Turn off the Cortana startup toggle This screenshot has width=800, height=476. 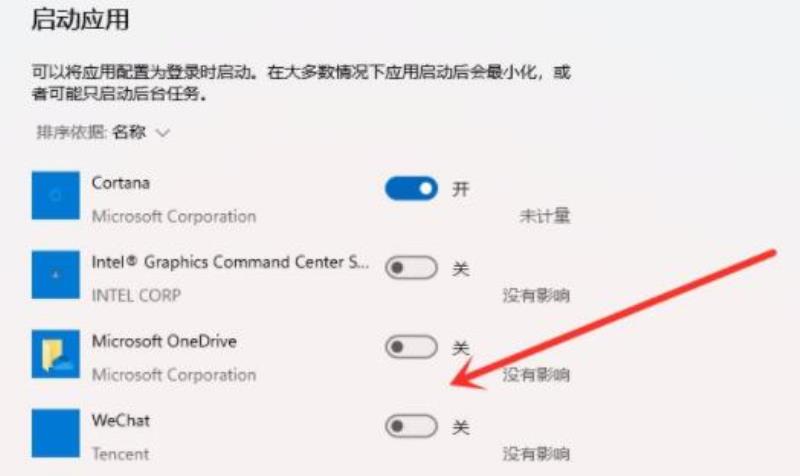pyautogui.click(x=411, y=189)
